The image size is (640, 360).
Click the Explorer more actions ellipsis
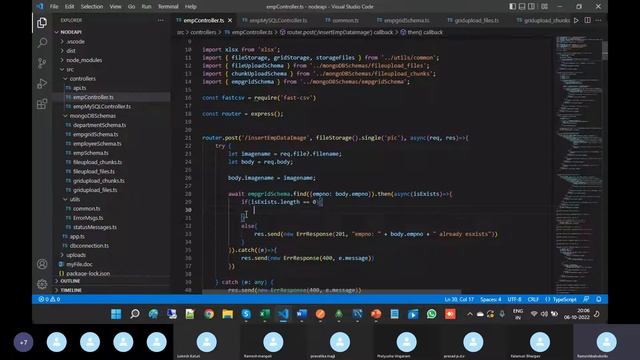pos(161,20)
